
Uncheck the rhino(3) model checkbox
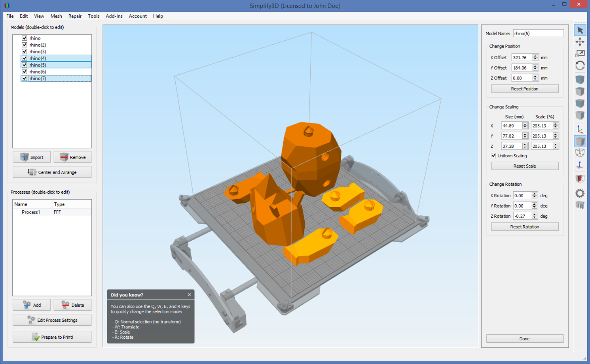(x=25, y=51)
